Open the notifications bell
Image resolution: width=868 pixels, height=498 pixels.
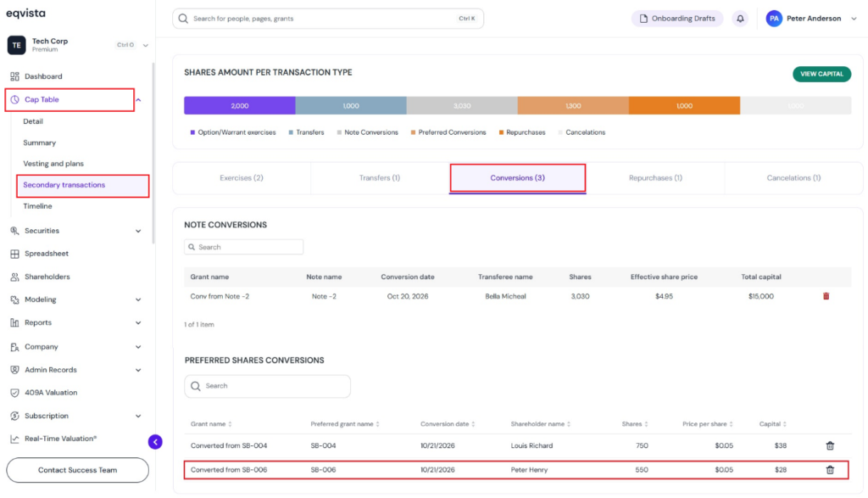coord(740,19)
